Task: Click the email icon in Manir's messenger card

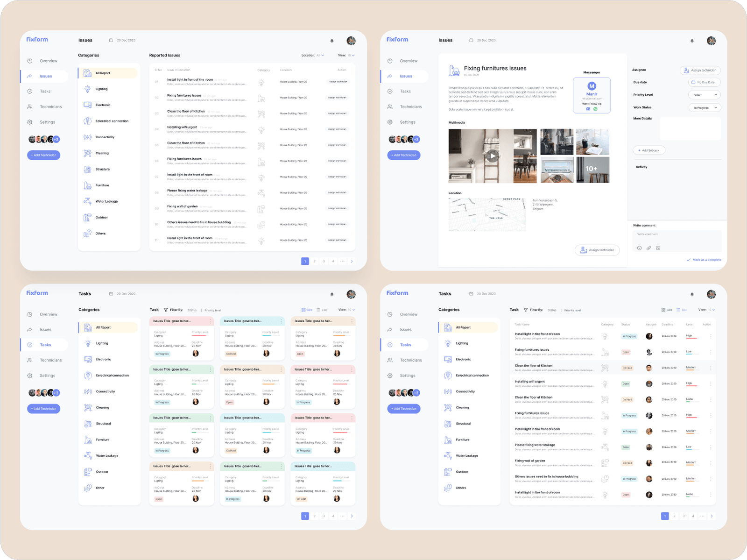Action: [588, 109]
